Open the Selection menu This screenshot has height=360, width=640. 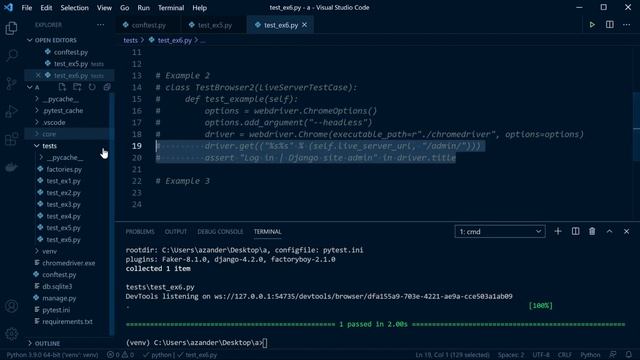coord(74,8)
